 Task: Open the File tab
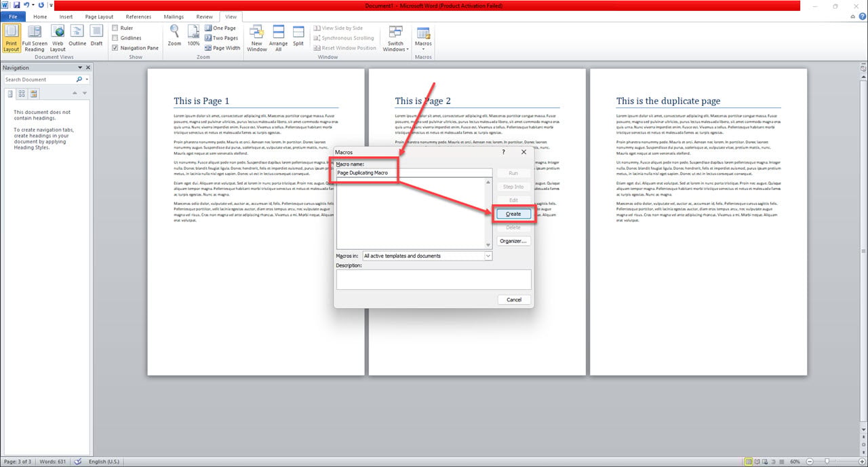pyautogui.click(x=12, y=16)
